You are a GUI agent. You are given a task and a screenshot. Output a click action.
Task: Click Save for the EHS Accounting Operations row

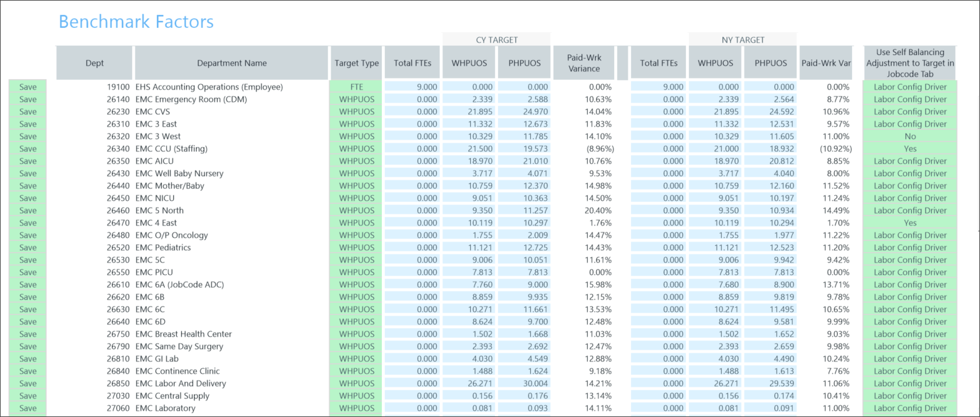(x=28, y=87)
